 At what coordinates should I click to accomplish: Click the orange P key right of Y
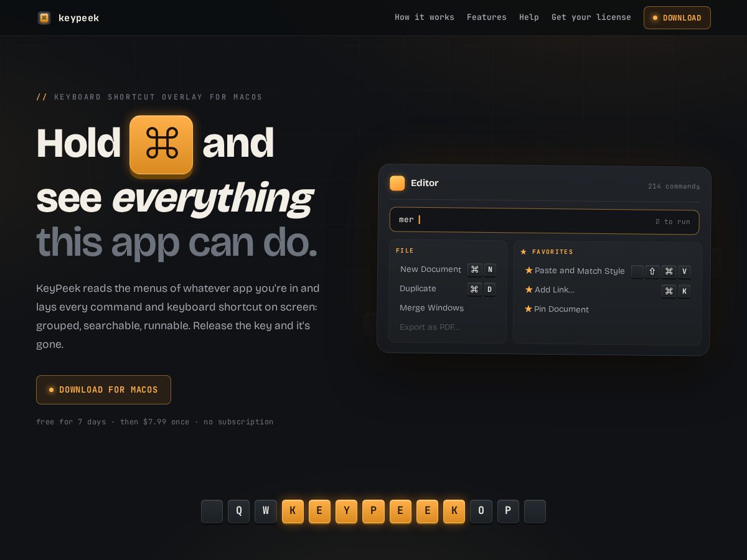pyautogui.click(x=374, y=511)
